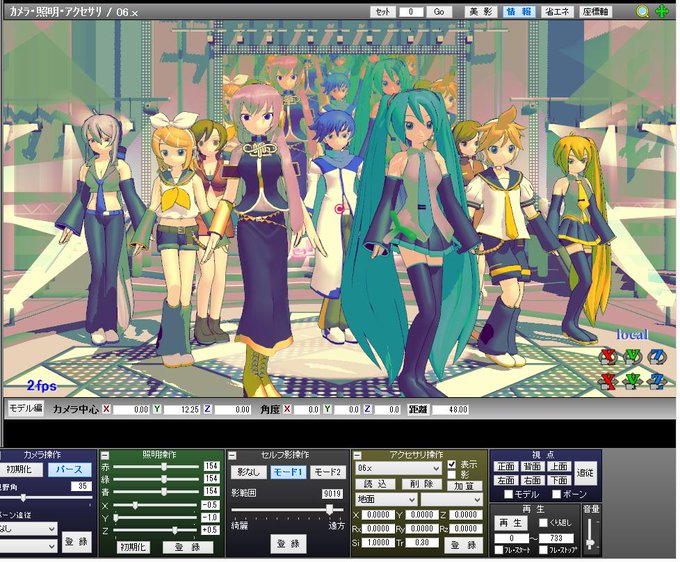
Task: Click the 加算 additive button
Action: point(464,486)
